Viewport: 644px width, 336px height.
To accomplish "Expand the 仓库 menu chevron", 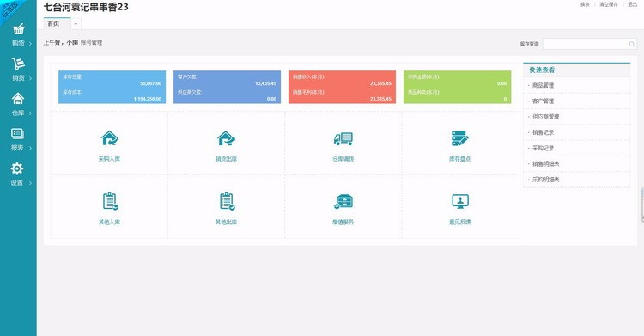I will coord(30,113).
